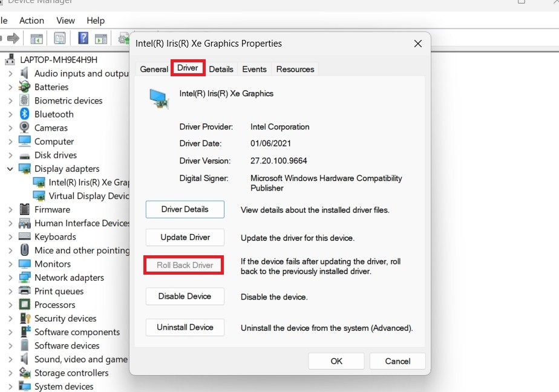Click the Keyboards icon
559x392 pixels.
pyautogui.click(x=25, y=236)
